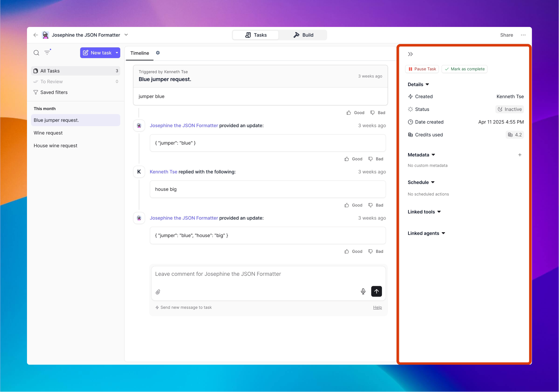Collapse the Metadata section
Viewport: 559px width, 392px height.
tap(421, 155)
